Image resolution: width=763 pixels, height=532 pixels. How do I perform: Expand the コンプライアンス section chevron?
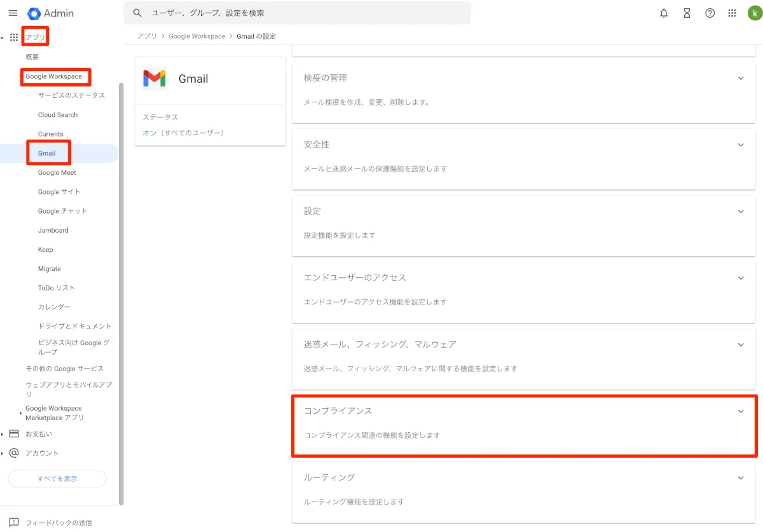pyautogui.click(x=740, y=411)
